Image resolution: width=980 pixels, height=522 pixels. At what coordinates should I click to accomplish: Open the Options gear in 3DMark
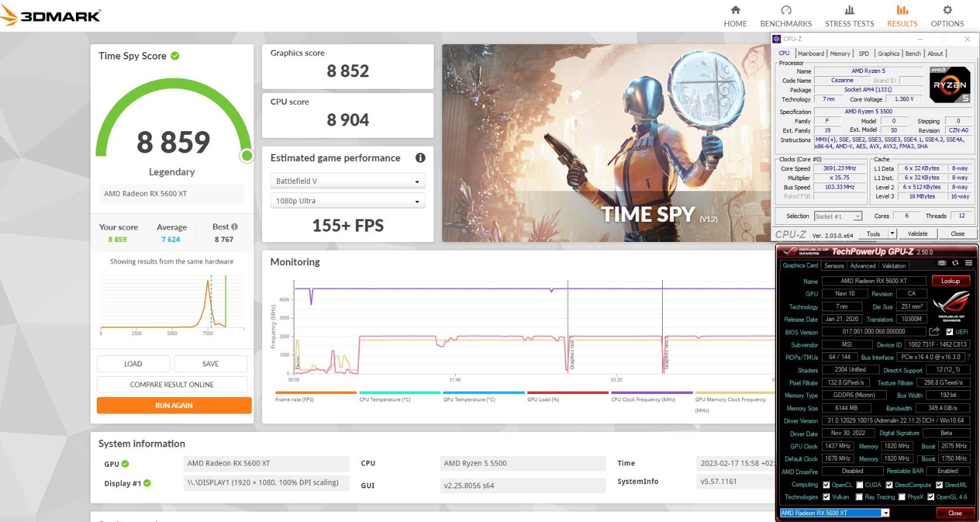pyautogui.click(x=947, y=17)
